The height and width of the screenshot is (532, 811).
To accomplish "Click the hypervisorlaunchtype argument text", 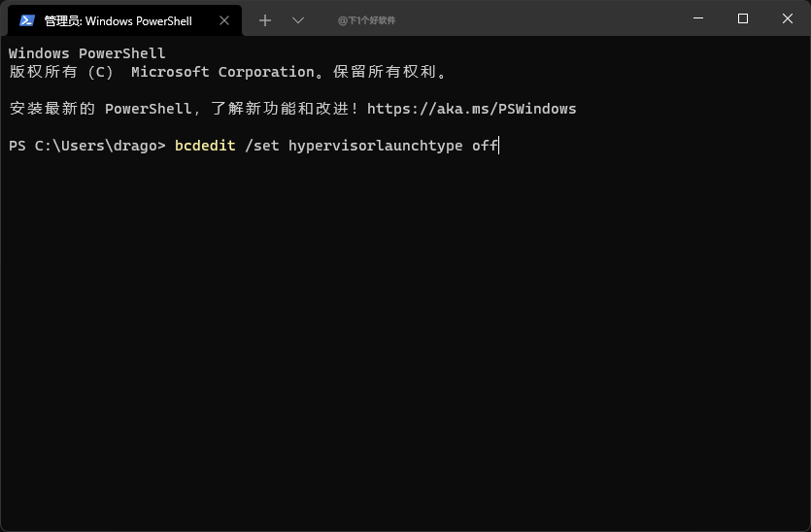I will (x=375, y=146).
